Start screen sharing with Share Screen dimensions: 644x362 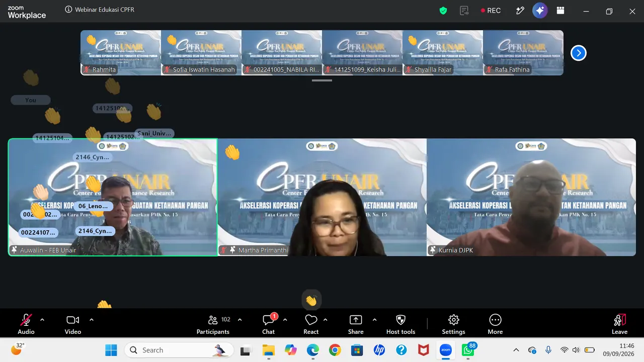click(356, 324)
